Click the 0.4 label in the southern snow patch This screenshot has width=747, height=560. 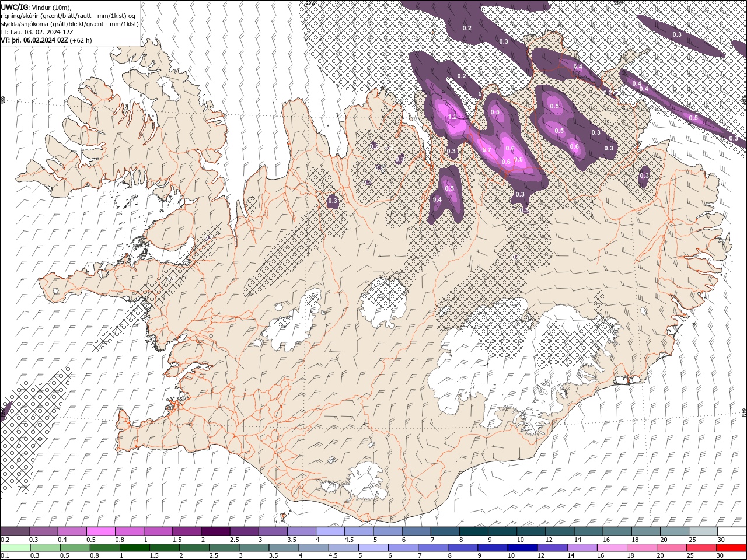pos(437,199)
